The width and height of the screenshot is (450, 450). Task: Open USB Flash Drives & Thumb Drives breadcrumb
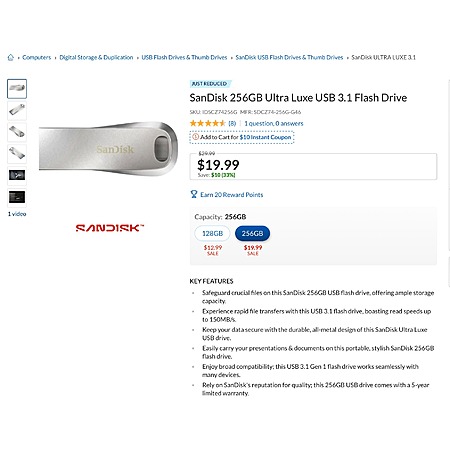pos(184,57)
